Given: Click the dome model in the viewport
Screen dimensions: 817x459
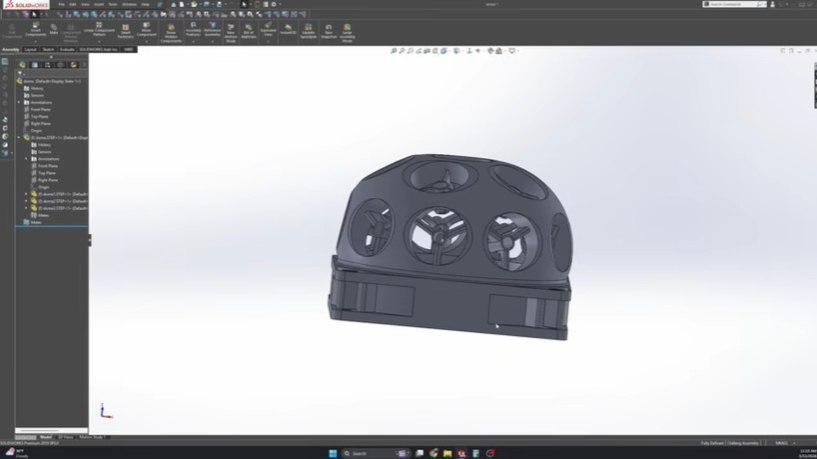Looking at the screenshot, I should (450, 245).
